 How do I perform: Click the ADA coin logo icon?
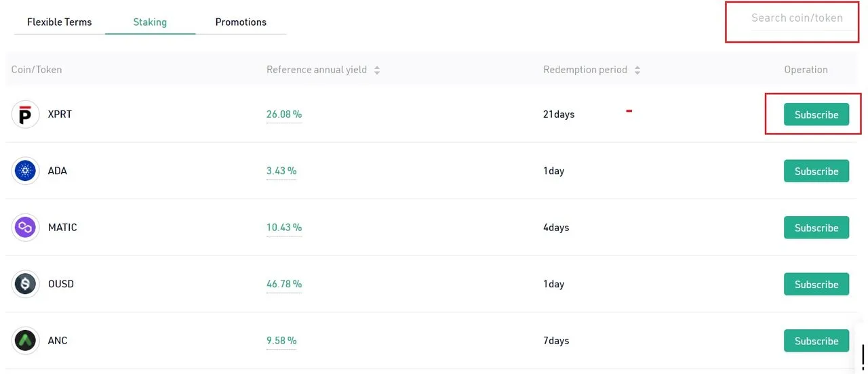coord(26,171)
